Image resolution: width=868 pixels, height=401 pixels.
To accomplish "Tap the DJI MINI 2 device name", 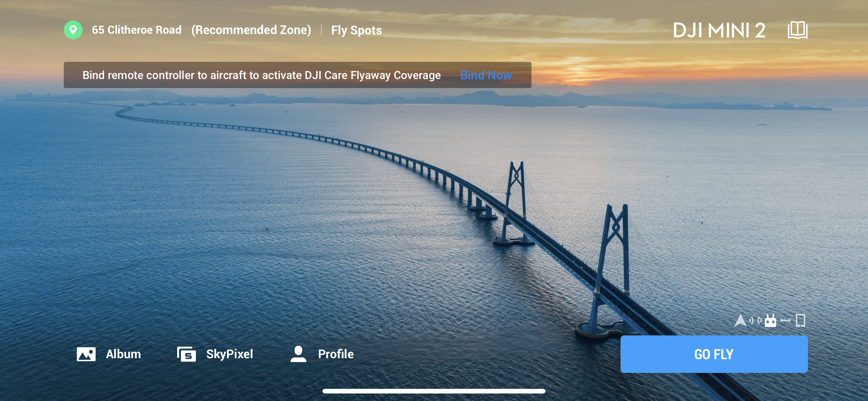I will pos(719,30).
